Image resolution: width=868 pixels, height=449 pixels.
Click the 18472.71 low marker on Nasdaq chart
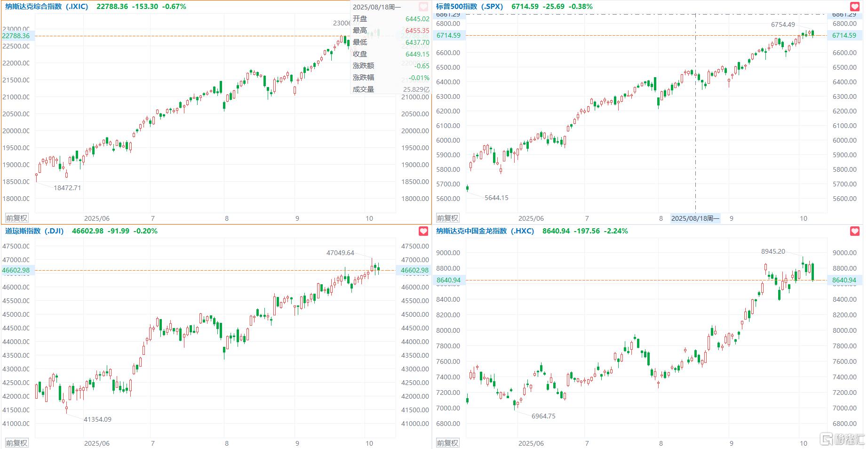67,188
